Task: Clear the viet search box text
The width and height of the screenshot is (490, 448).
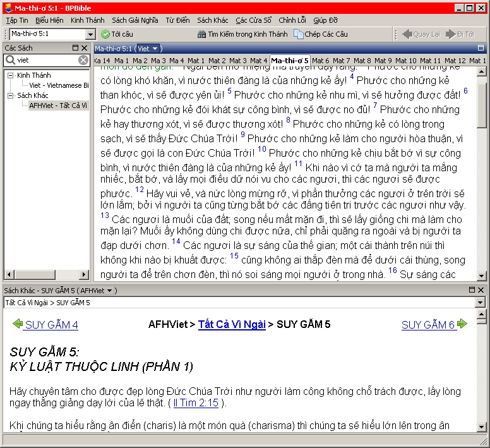Action: pyautogui.click(x=83, y=60)
